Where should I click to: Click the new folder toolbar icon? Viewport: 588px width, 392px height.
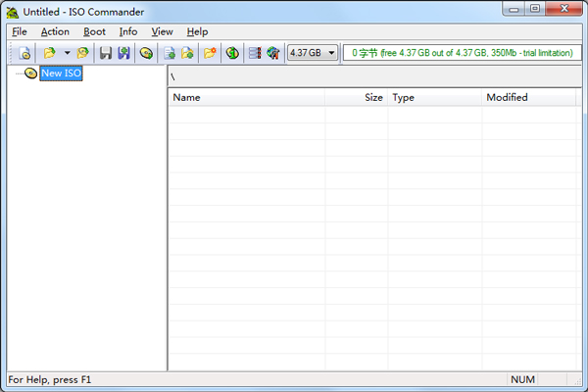click(x=210, y=53)
